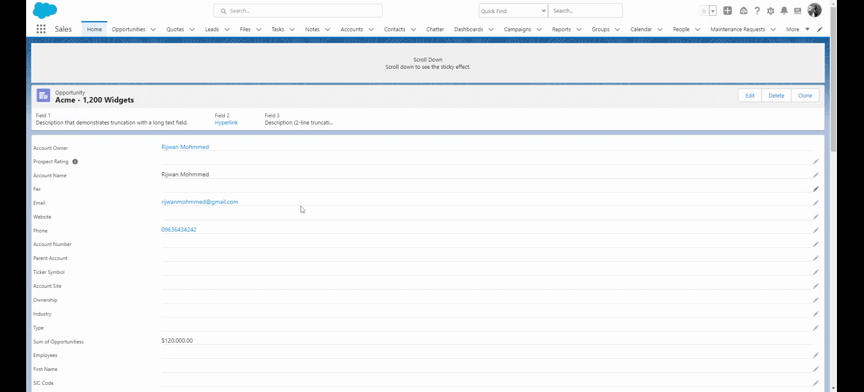
Task: Open the App Launcher grid icon
Action: 41,29
